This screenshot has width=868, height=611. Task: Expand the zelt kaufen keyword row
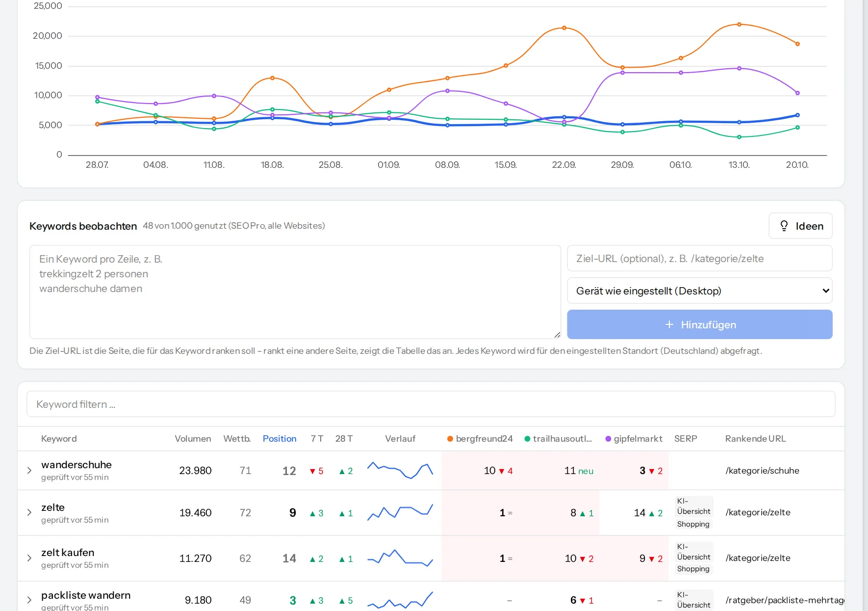tap(29, 558)
